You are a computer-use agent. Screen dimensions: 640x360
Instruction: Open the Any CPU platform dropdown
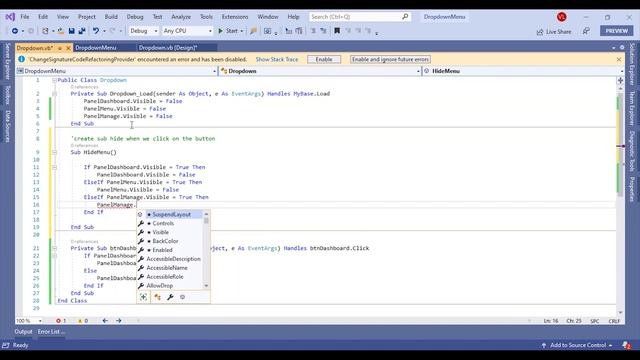pos(187,31)
